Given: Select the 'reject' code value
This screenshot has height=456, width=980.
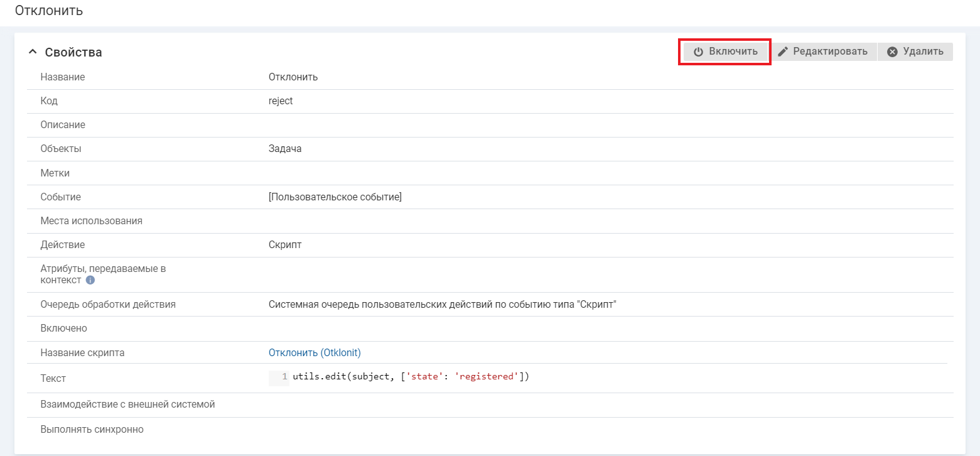Looking at the screenshot, I should tap(281, 100).
